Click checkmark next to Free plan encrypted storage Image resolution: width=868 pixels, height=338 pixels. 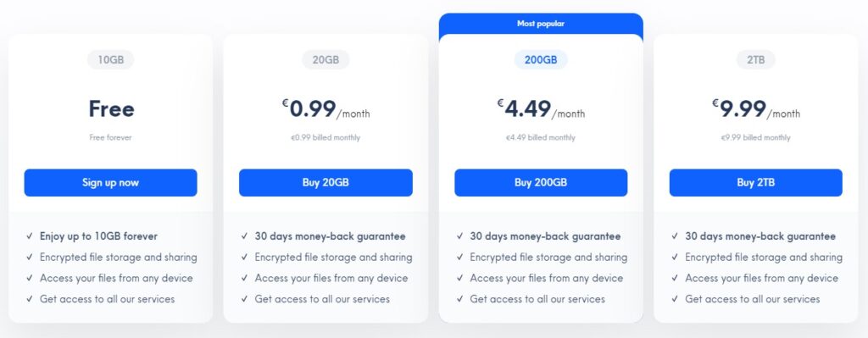click(30, 258)
